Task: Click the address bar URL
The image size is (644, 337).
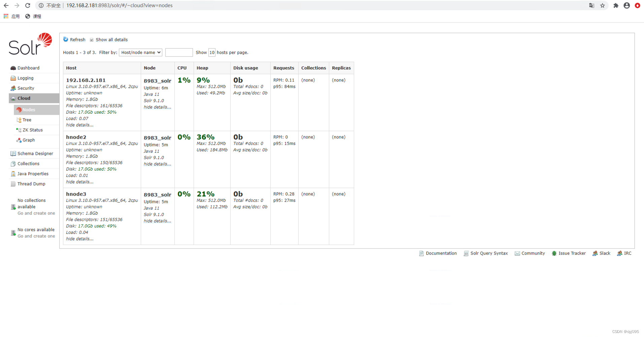Action: [120, 5]
